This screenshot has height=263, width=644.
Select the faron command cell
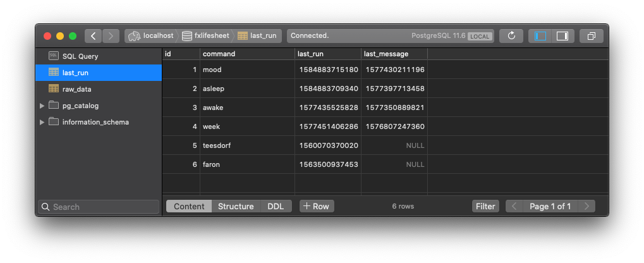point(247,164)
